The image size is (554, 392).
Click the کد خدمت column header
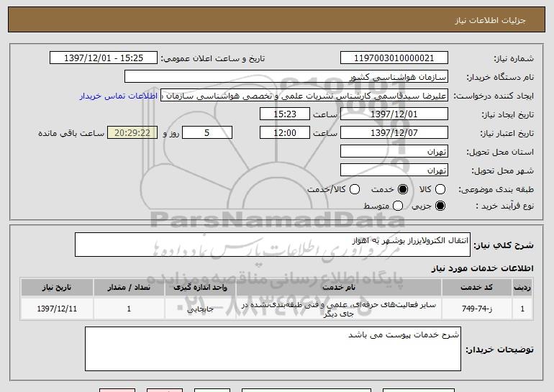coord(476,288)
